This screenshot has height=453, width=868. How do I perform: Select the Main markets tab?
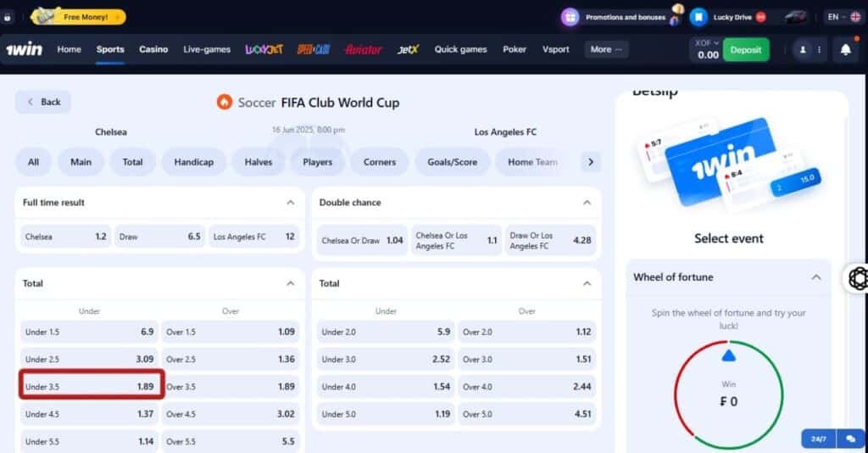coord(81,162)
